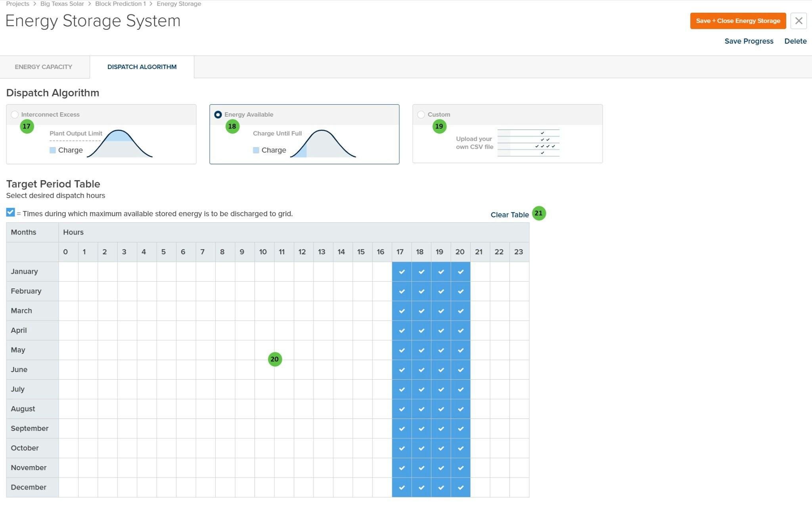Click Save + Close Energy Storage button
The height and width of the screenshot is (505, 812).
(737, 21)
